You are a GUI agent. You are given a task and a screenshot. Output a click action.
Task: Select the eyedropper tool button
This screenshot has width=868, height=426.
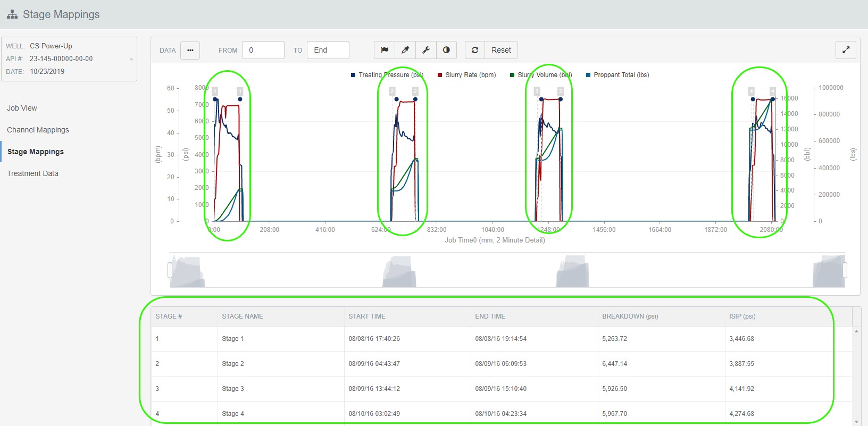click(x=405, y=50)
